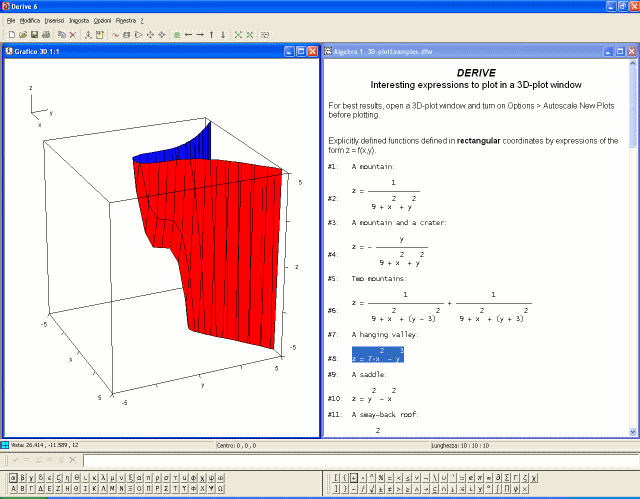The height and width of the screenshot is (499, 640).
Task: Click the '#11: A sway-back roof' label
Action: click(x=373, y=415)
